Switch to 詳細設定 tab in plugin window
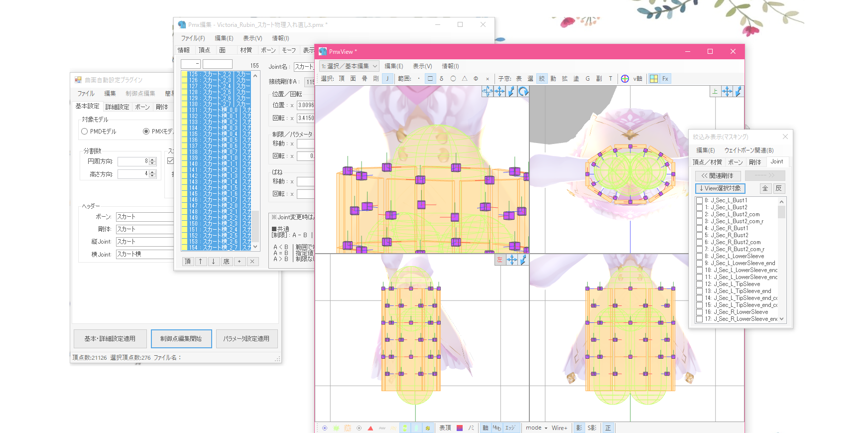This screenshot has width=868, height=433. (x=117, y=107)
